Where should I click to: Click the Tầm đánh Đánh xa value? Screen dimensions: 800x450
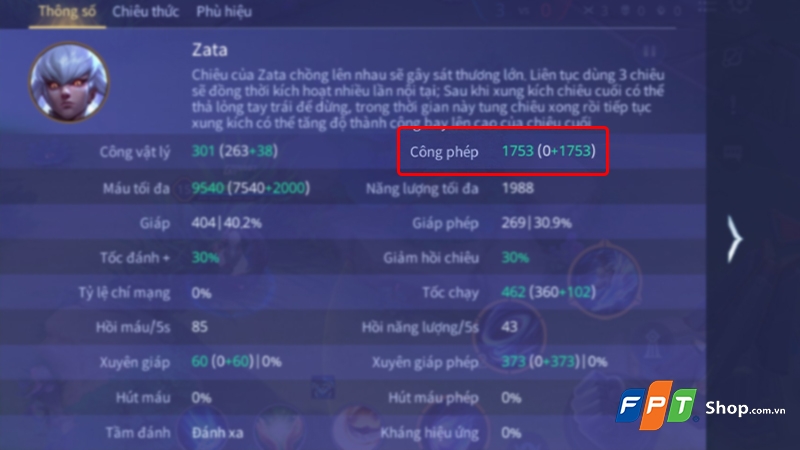217,433
